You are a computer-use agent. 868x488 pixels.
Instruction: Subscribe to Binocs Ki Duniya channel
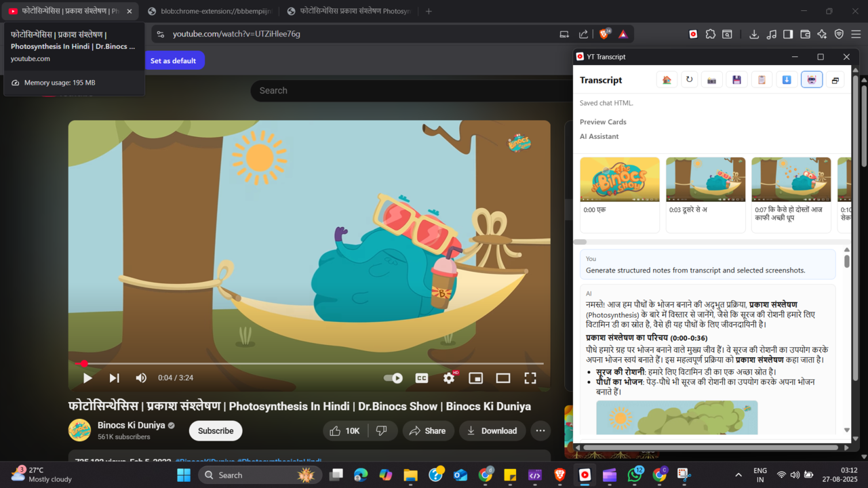pyautogui.click(x=215, y=430)
